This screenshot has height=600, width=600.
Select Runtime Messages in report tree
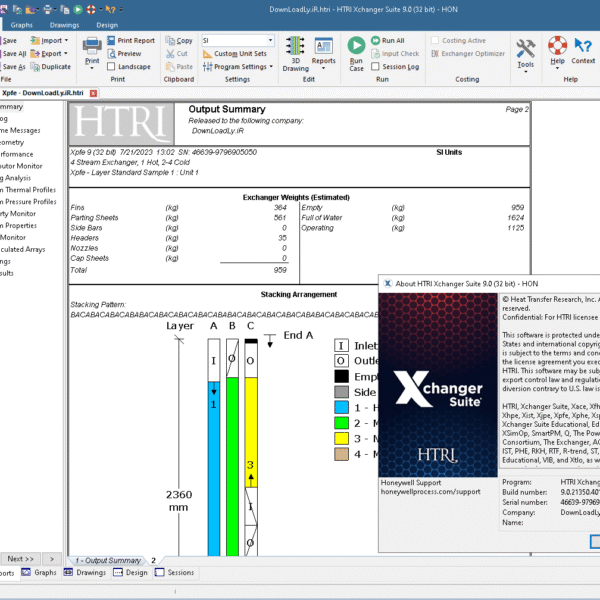20,130
